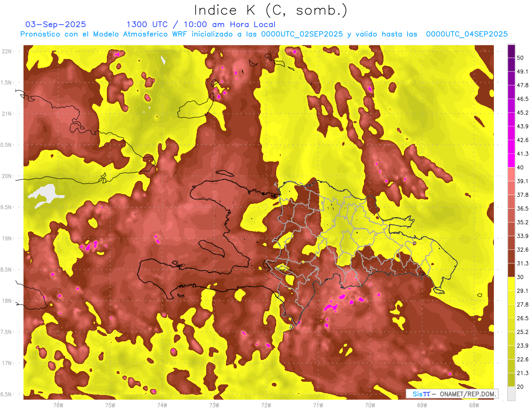Click the colorbar value '21.3'

[x=522, y=373]
